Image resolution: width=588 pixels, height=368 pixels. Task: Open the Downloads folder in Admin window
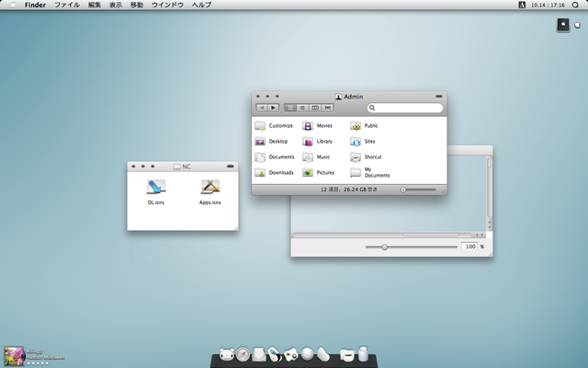tap(261, 172)
